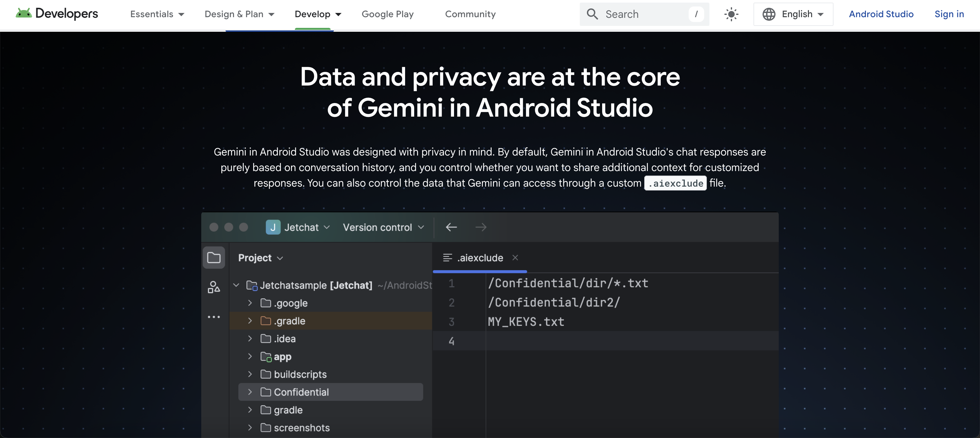Open the structure shapes icon in sidebar

(214, 287)
